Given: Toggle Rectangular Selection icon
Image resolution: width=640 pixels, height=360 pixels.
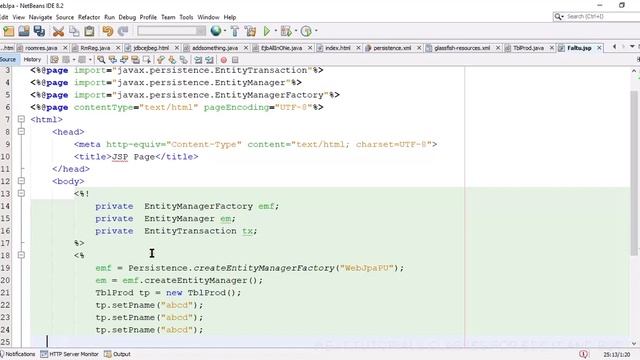Looking at the screenshot, I should click(x=147, y=60).
